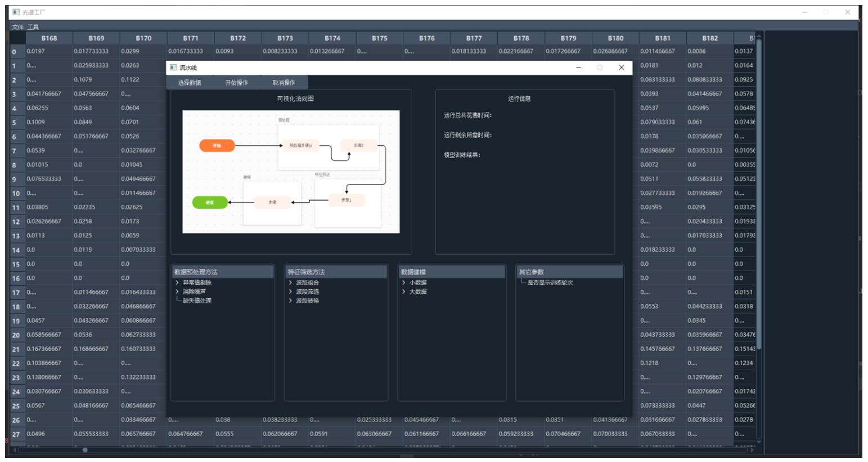The image size is (868, 462).
Task: Select row header 0 in the table
Action: coord(17,52)
